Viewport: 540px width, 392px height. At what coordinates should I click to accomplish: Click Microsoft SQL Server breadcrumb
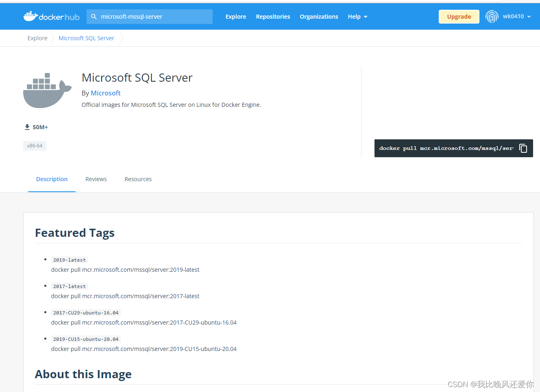(87, 38)
